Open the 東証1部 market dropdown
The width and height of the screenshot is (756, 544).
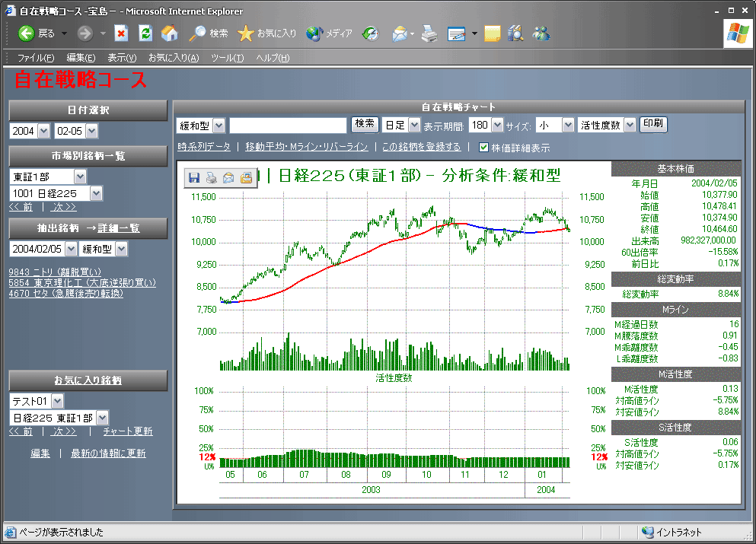80,177
